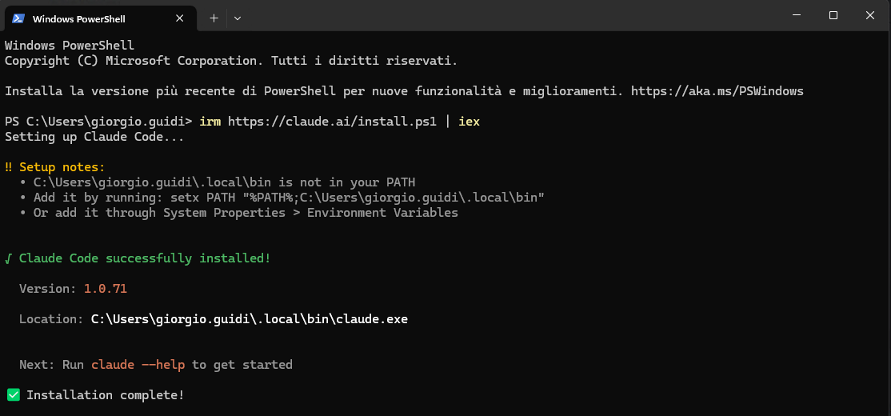
Task: Expand the new tab profile dropdown chevron
Action: pos(238,18)
